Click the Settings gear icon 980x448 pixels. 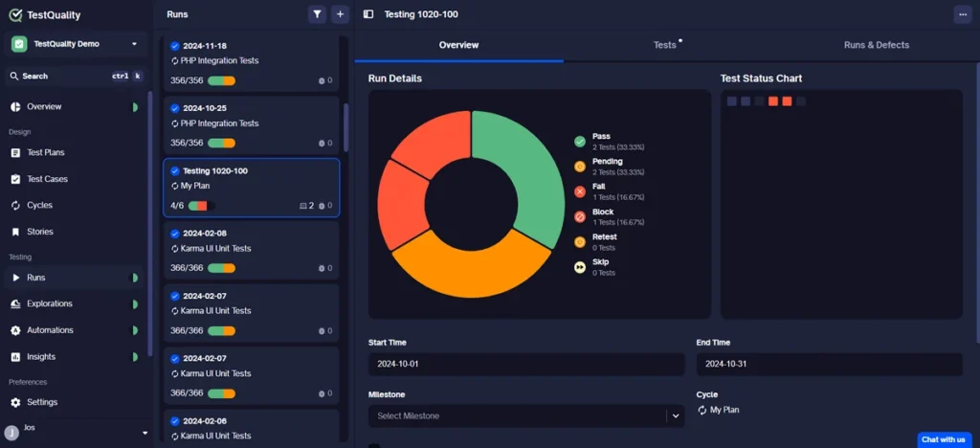click(15, 402)
